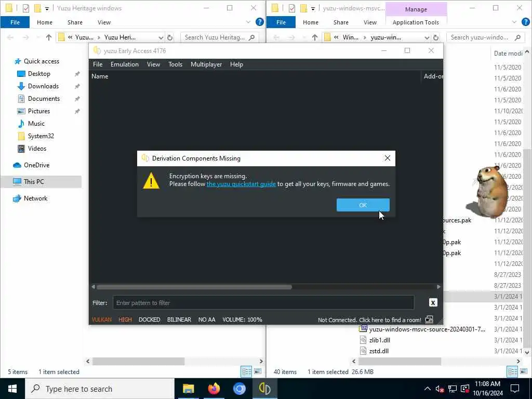The height and width of the screenshot is (399, 532).
Task: Toggle VULKAN graphics API in status bar
Action: pos(101,320)
